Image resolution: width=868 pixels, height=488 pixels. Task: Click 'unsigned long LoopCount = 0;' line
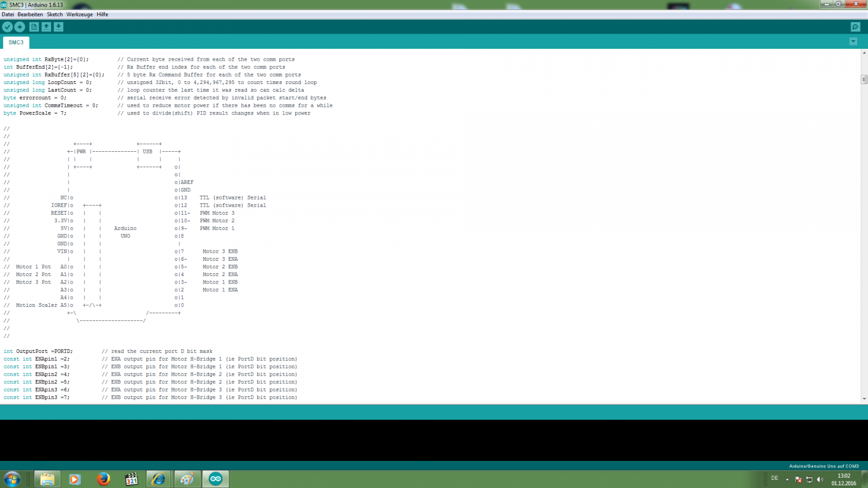pos(47,82)
